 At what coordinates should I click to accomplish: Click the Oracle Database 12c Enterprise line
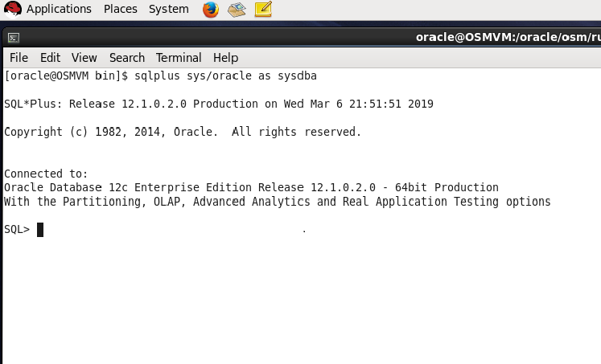coord(251,188)
